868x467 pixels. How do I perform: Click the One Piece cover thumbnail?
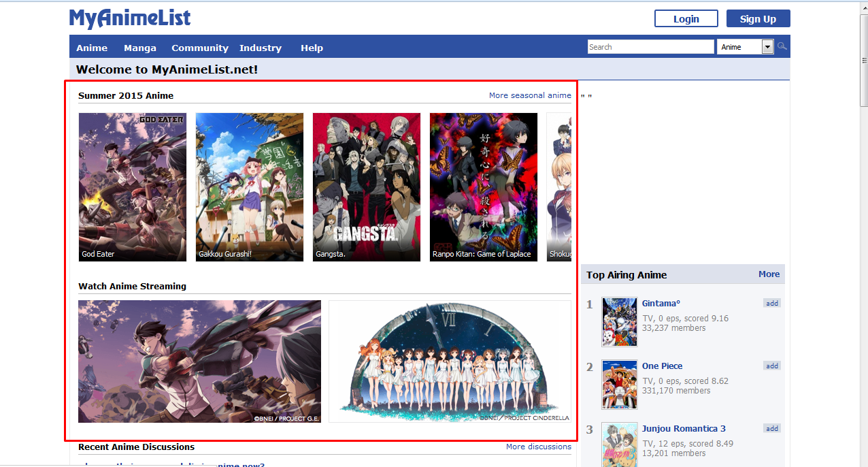620,384
